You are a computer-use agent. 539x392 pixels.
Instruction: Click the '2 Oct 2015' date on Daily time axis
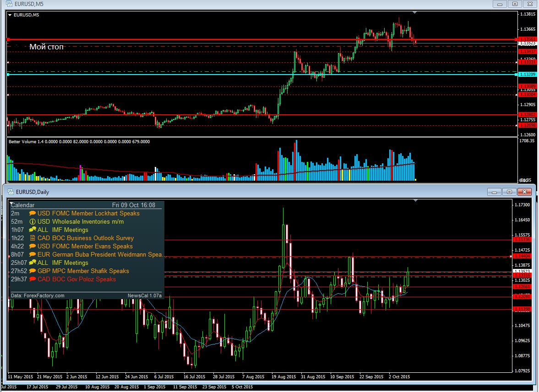[399, 376]
